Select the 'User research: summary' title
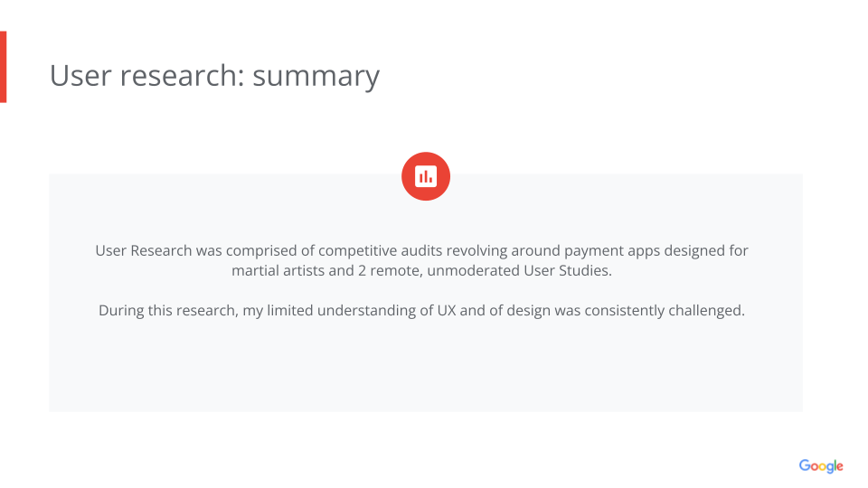 point(215,76)
